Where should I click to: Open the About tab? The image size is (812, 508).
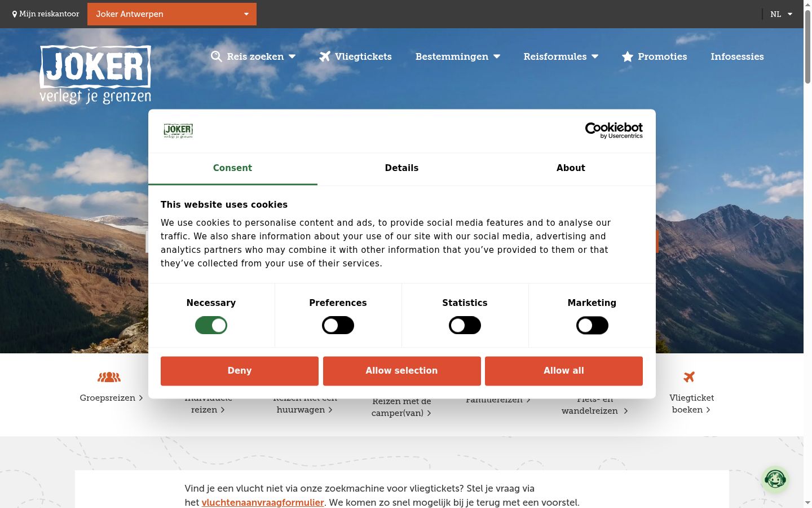point(571,168)
